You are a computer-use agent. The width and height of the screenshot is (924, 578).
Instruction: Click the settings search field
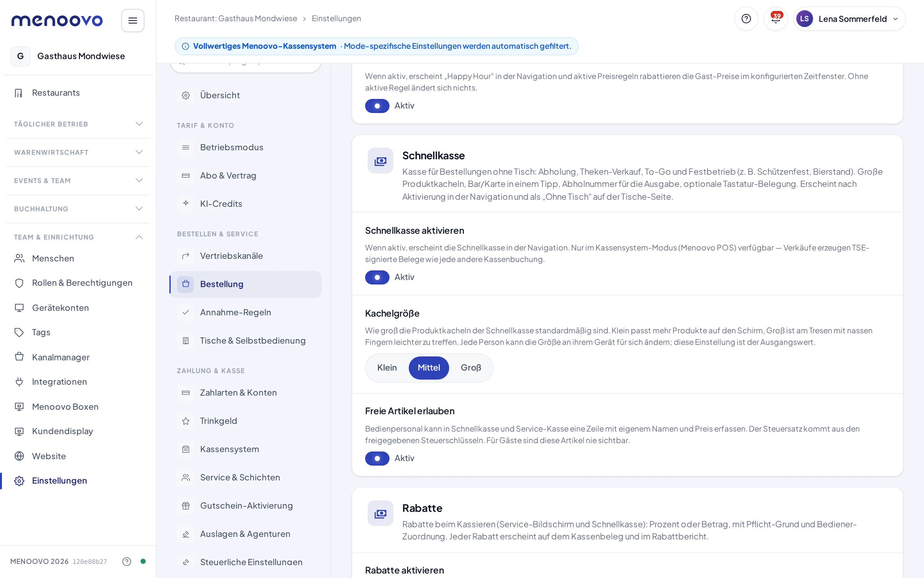[x=245, y=68]
